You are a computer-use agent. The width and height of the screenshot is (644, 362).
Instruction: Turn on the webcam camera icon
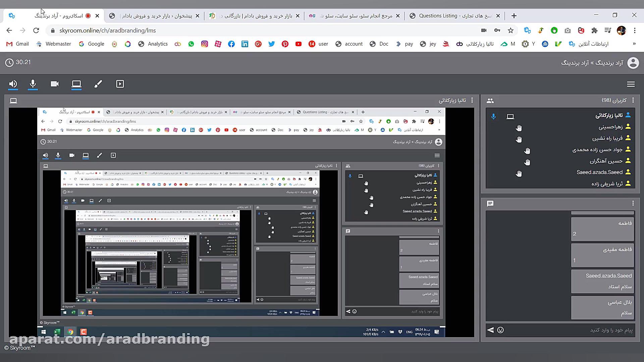coord(55,84)
